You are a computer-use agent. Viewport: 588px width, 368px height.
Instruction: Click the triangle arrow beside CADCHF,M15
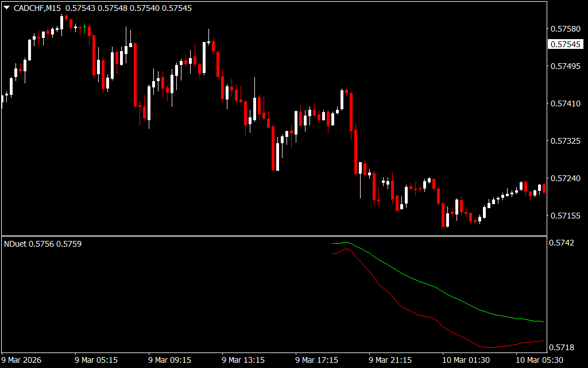6,8
